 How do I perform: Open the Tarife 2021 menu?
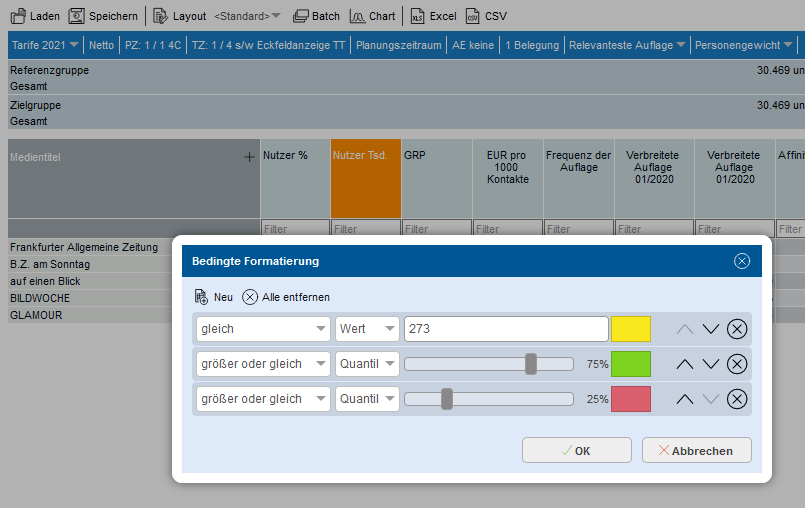click(46, 45)
